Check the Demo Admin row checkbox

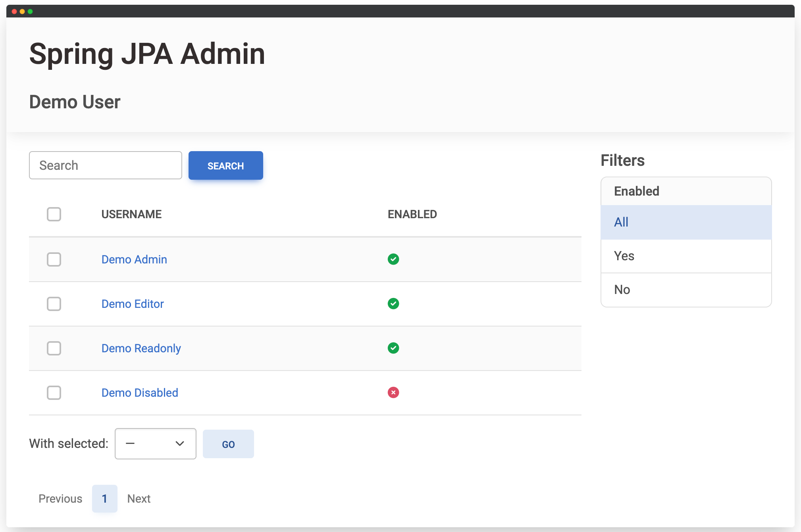click(x=54, y=259)
